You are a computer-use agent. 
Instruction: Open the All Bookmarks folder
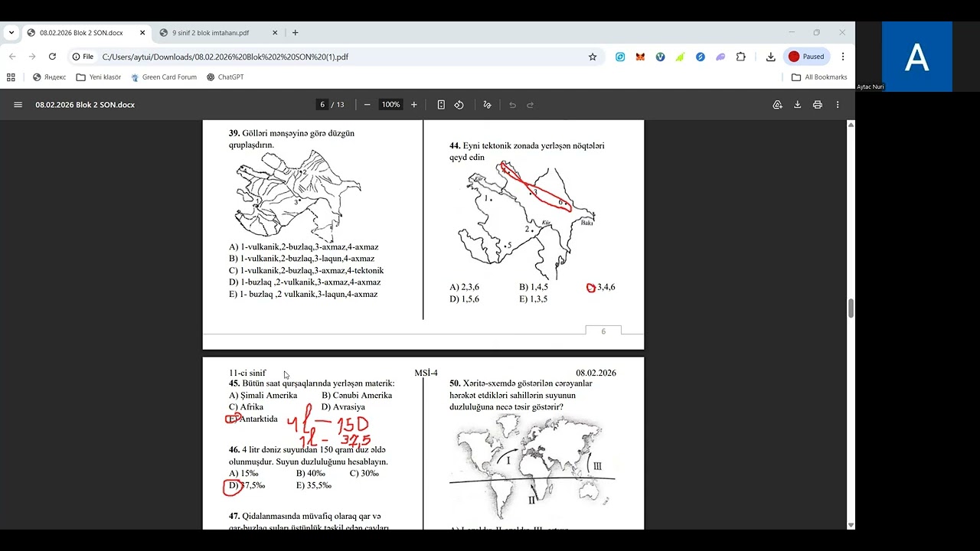tap(819, 77)
